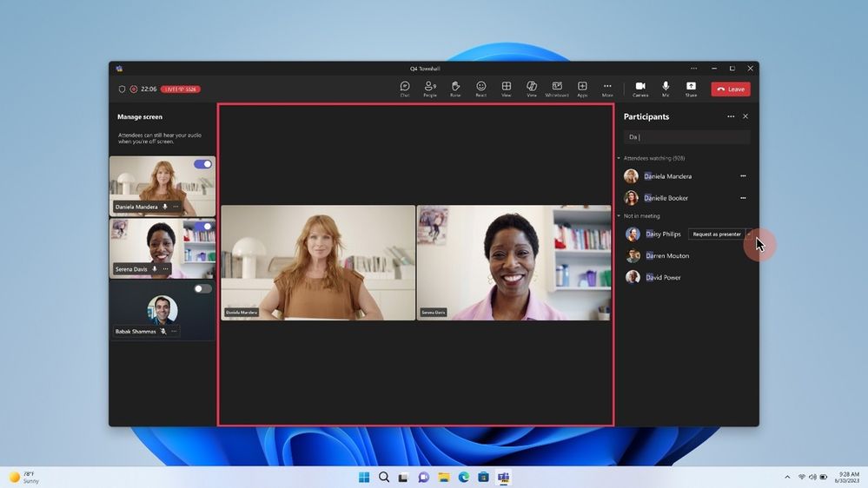Open the View layout menu
The width and height of the screenshot is (868, 488).
pyautogui.click(x=507, y=89)
